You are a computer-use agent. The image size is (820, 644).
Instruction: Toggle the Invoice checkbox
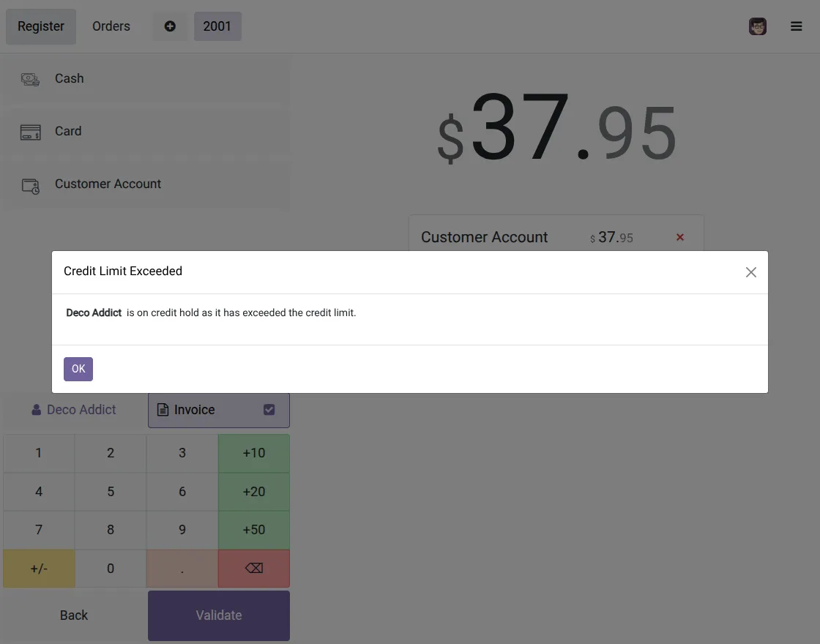[x=269, y=410]
